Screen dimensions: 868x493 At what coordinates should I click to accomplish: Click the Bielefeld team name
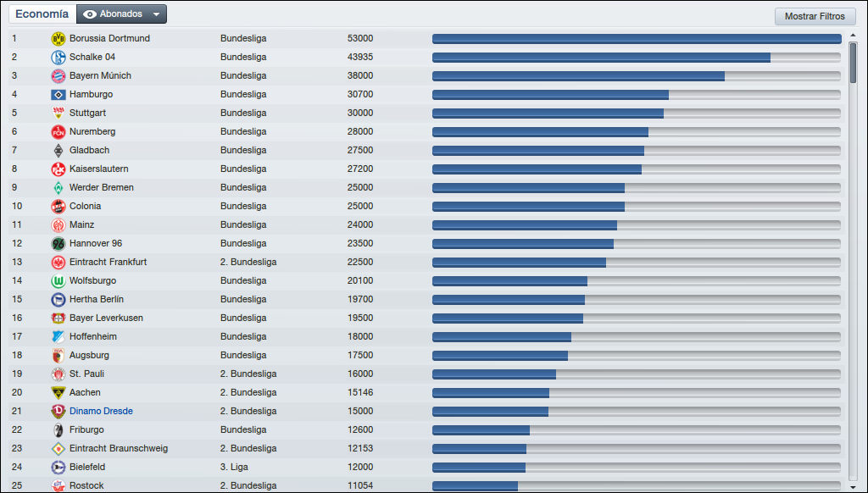(87, 467)
